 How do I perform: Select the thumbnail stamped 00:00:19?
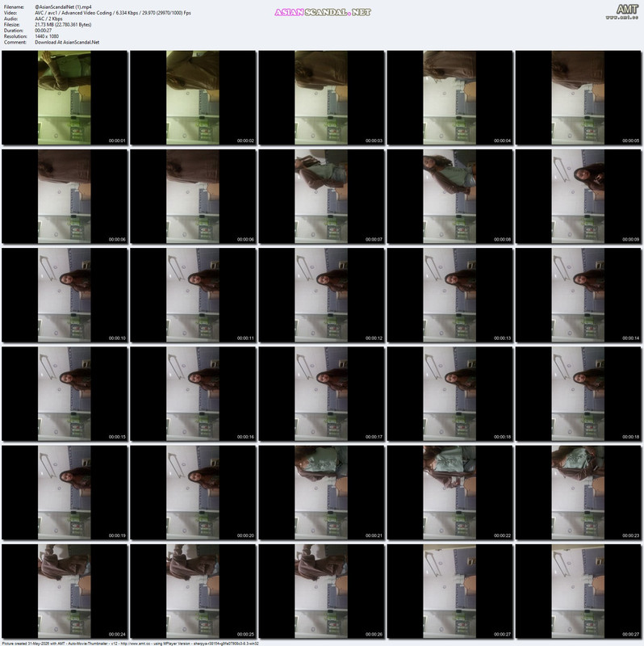65,493
